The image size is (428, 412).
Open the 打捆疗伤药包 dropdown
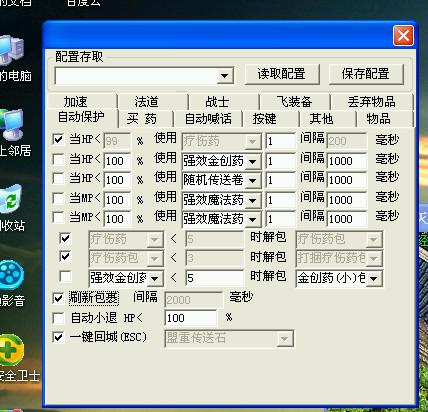click(374, 258)
